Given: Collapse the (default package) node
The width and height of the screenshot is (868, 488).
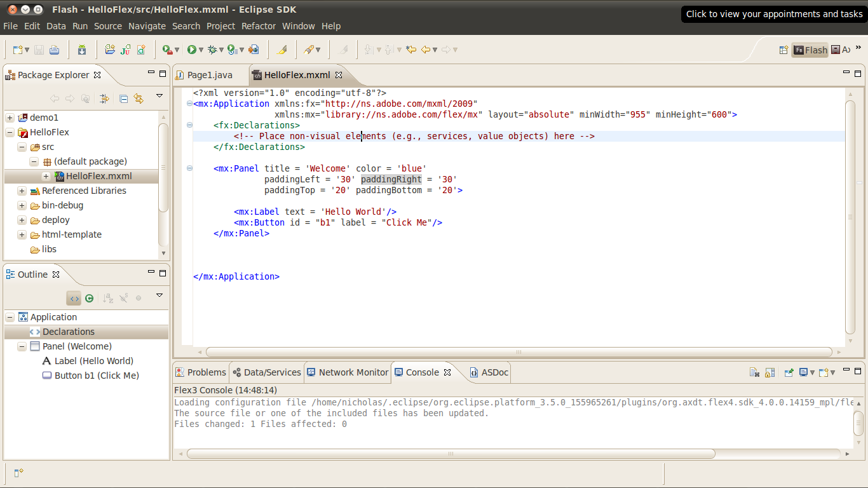Looking at the screenshot, I should pos(34,161).
